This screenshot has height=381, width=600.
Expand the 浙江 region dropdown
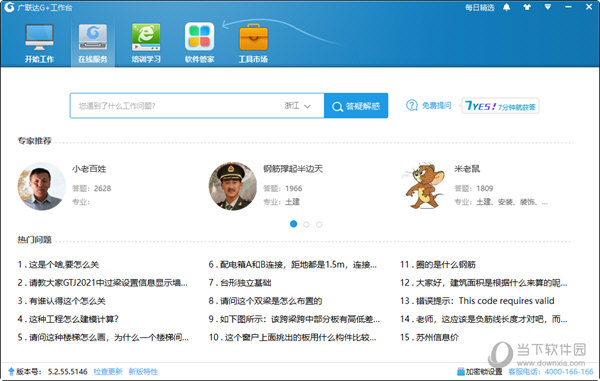297,106
